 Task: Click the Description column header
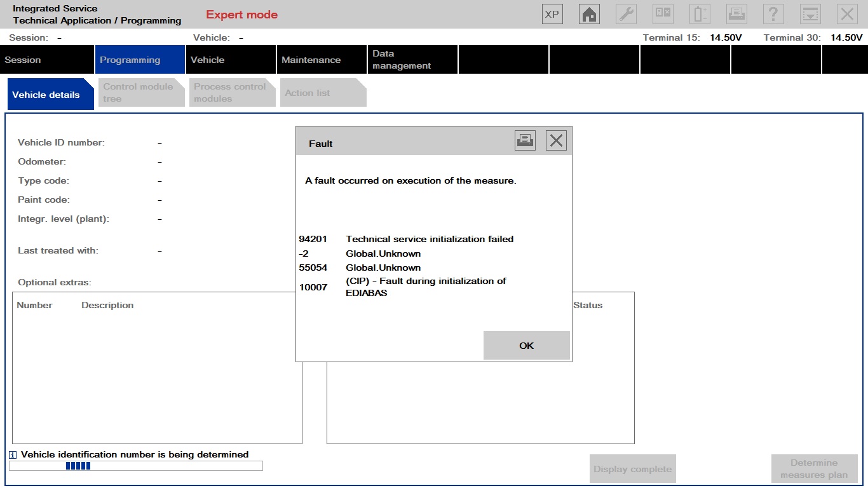point(107,305)
